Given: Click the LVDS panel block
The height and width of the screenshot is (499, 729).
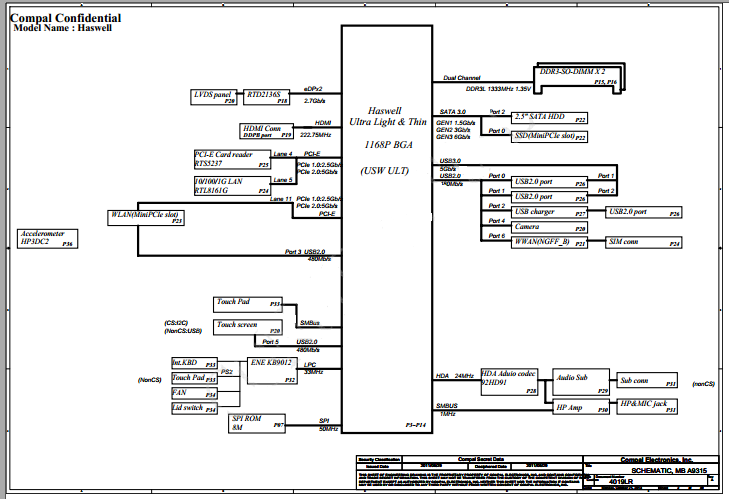Looking at the screenshot, I should point(215,97).
